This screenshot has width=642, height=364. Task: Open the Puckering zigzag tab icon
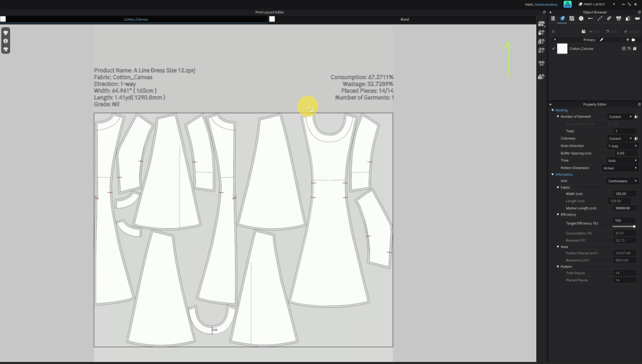pyautogui.click(x=609, y=19)
